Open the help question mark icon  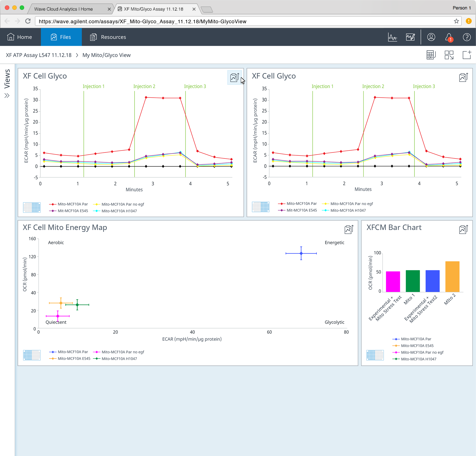[467, 37]
